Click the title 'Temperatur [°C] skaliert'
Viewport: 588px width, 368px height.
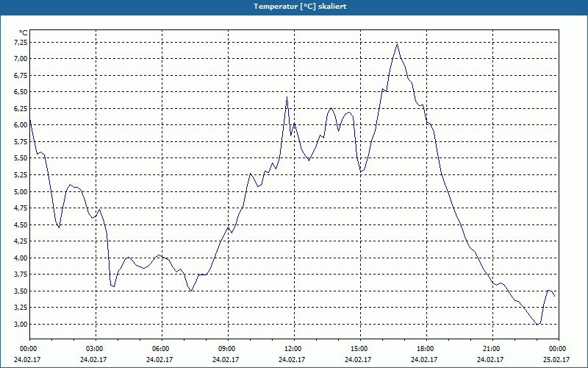click(x=300, y=7)
